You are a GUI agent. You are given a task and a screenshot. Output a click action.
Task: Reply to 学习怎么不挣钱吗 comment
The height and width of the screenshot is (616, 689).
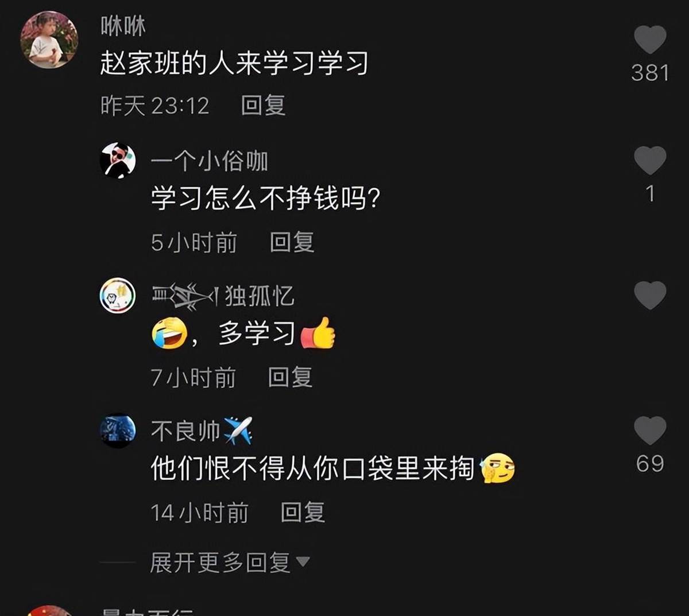click(x=292, y=242)
